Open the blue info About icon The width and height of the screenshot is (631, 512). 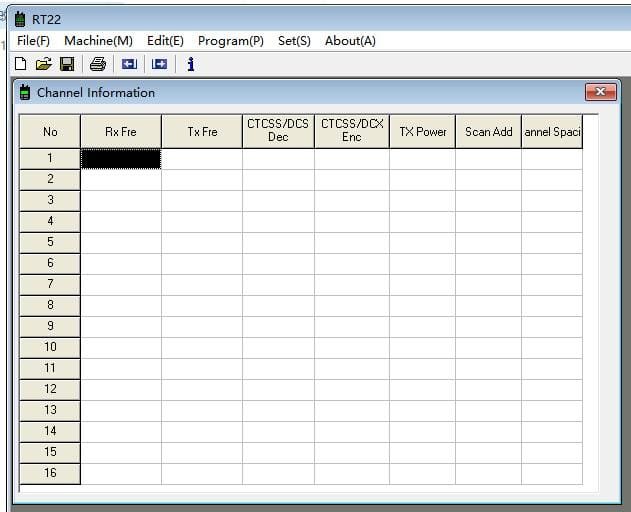tap(190, 64)
